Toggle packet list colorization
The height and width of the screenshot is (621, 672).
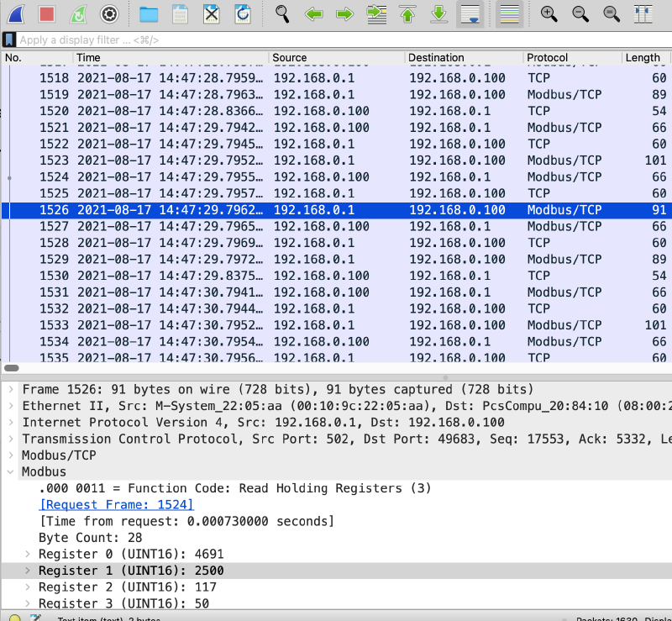tap(509, 13)
